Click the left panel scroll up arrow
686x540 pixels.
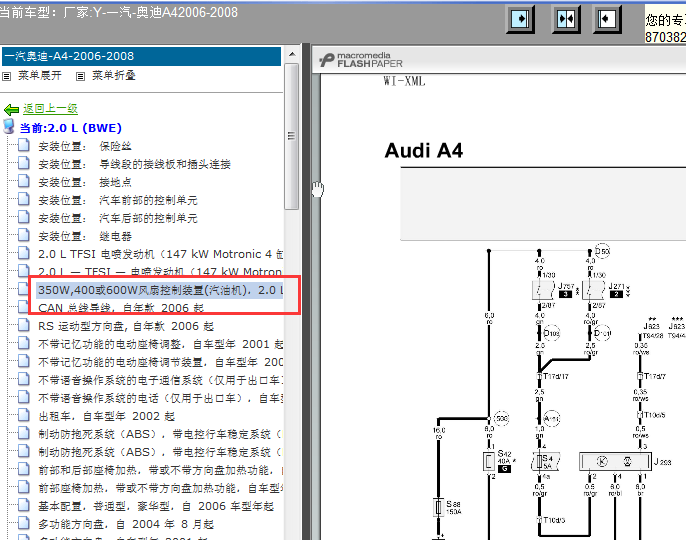pos(292,55)
